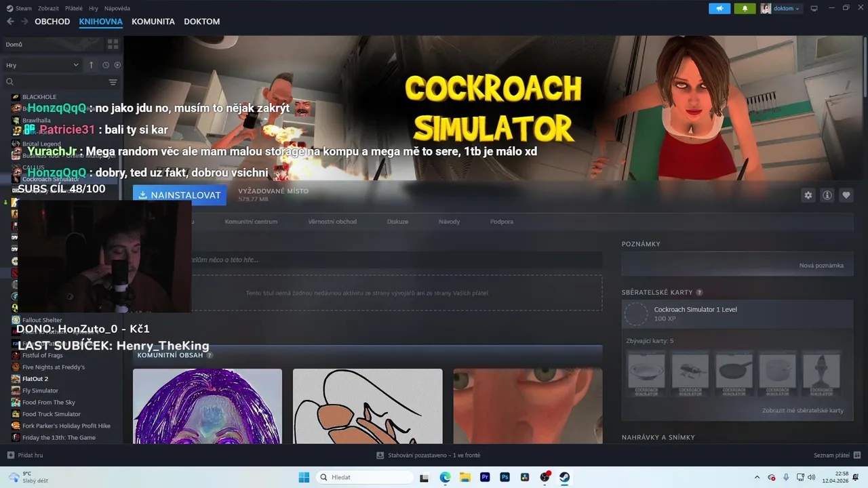Click the taskbar Hledat search box
868x488 pixels.
click(366, 477)
